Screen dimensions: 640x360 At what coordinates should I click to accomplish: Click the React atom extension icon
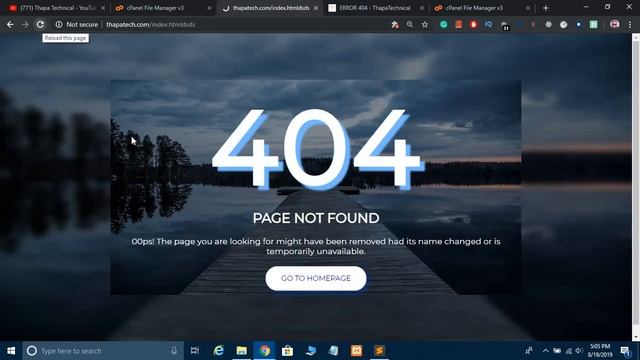coord(548,24)
